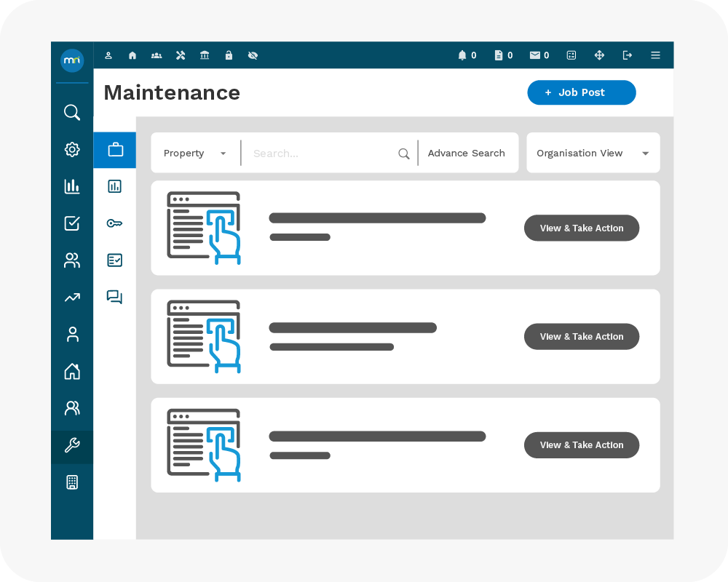728x582 pixels.
Task: Click the Search input field
Action: pyautogui.click(x=320, y=154)
